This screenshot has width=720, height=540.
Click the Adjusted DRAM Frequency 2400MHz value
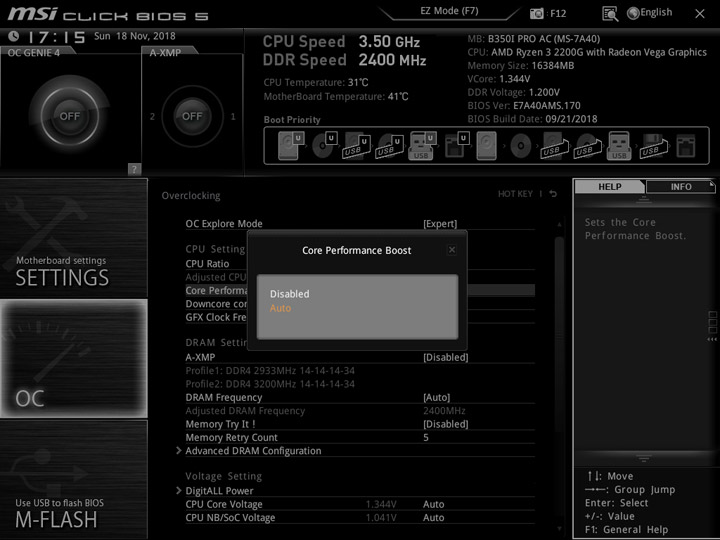tap(444, 411)
